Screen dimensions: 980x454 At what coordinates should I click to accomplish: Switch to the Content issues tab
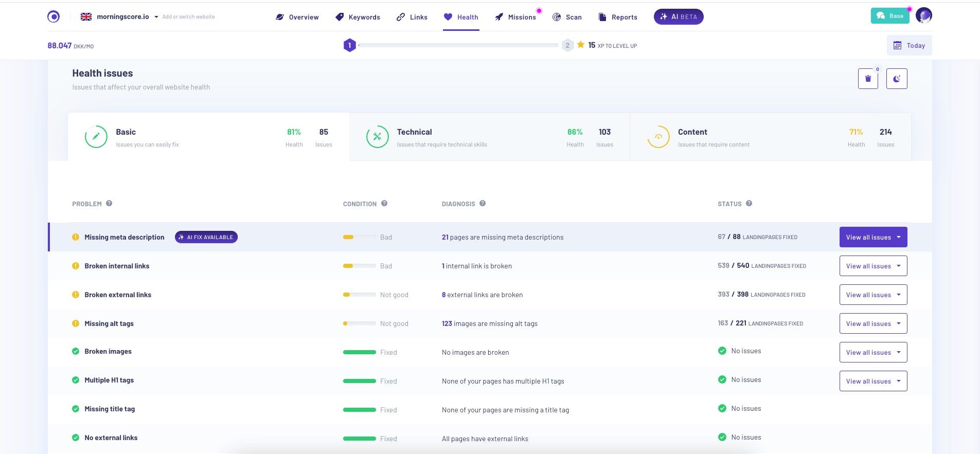(x=770, y=137)
